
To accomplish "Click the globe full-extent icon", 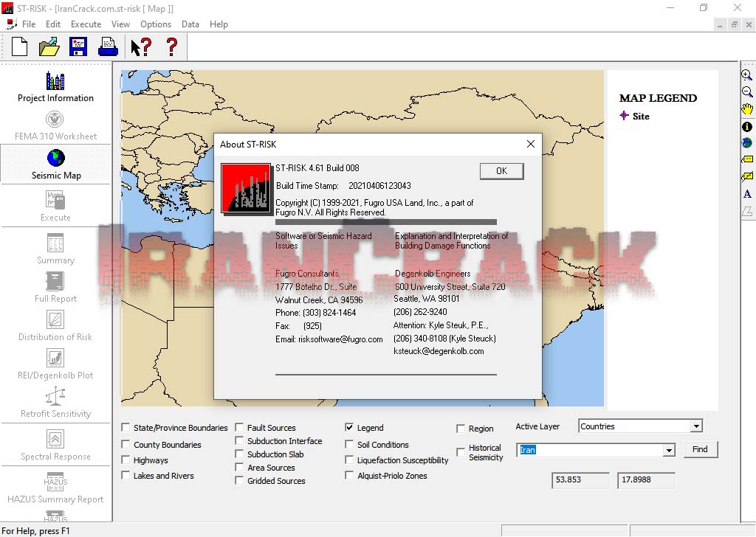I will [x=747, y=143].
